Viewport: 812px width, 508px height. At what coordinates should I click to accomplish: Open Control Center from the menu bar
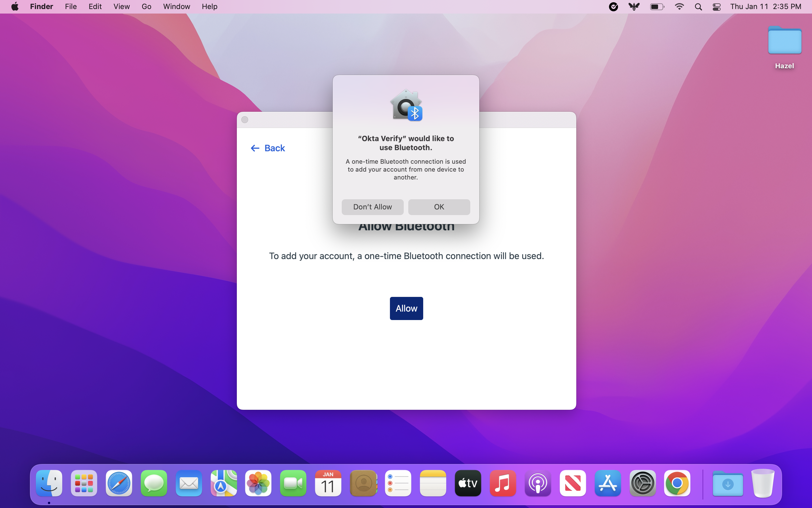click(x=717, y=7)
